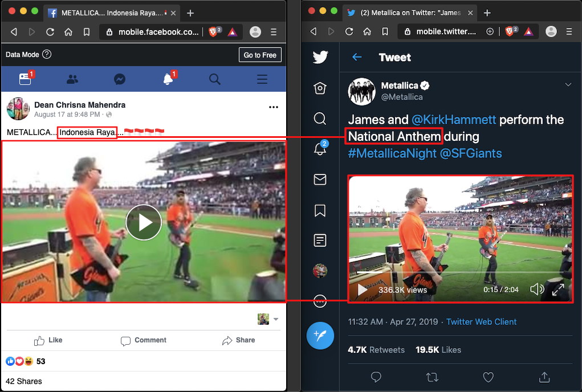This screenshot has height=392, width=582.
Task: Open #MetallicaNight hashtag
Action: pos(392,153)
